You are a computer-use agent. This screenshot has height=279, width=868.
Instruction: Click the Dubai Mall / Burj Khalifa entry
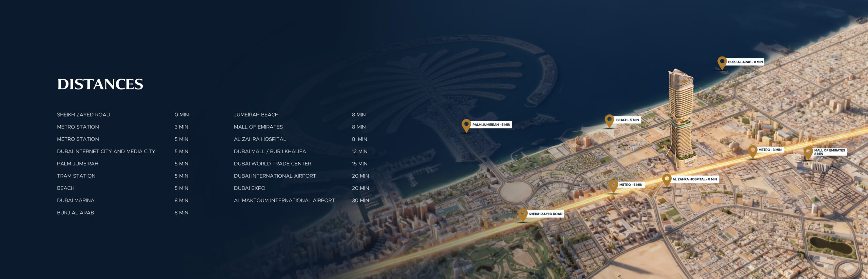tap(270, 152)
